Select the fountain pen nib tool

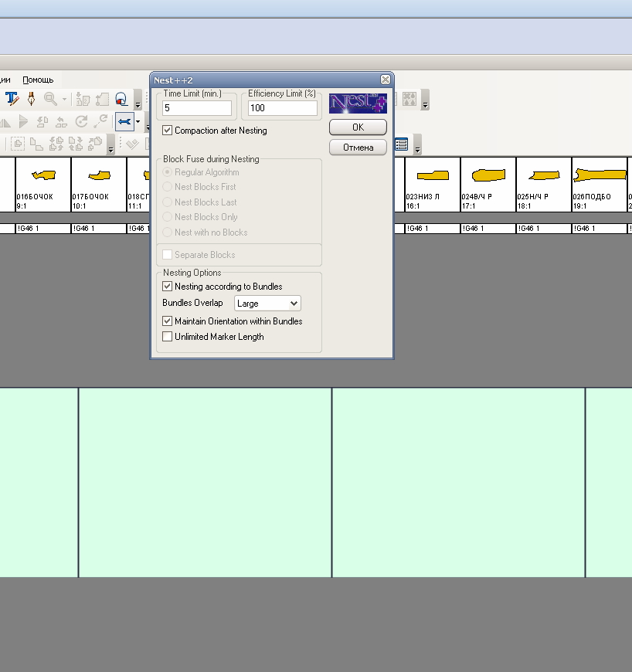32,99
